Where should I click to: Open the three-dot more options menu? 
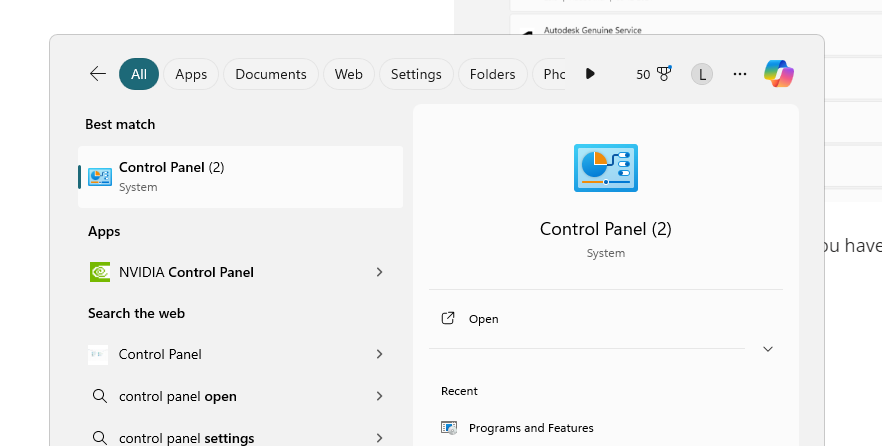coord(740,74)
